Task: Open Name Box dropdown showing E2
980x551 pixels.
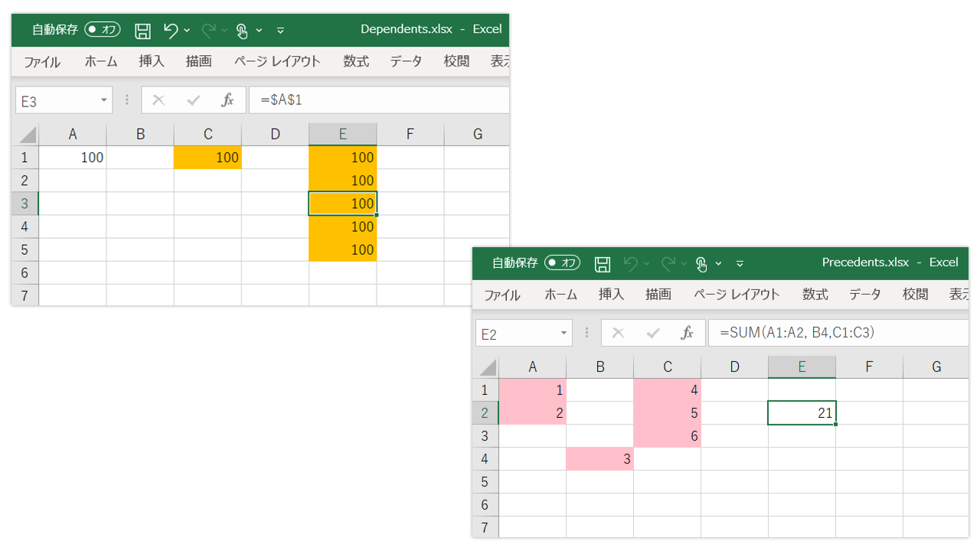Action: [564, 333]
